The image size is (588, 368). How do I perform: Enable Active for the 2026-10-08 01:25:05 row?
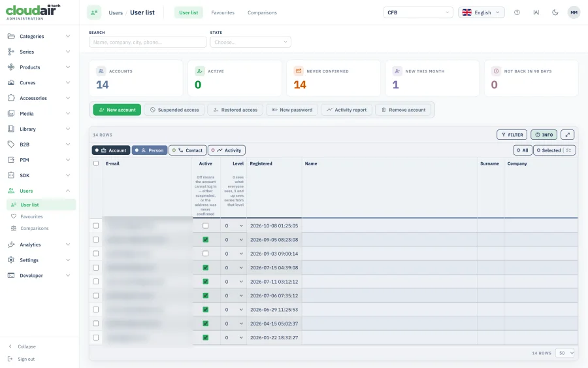[206, 226]
